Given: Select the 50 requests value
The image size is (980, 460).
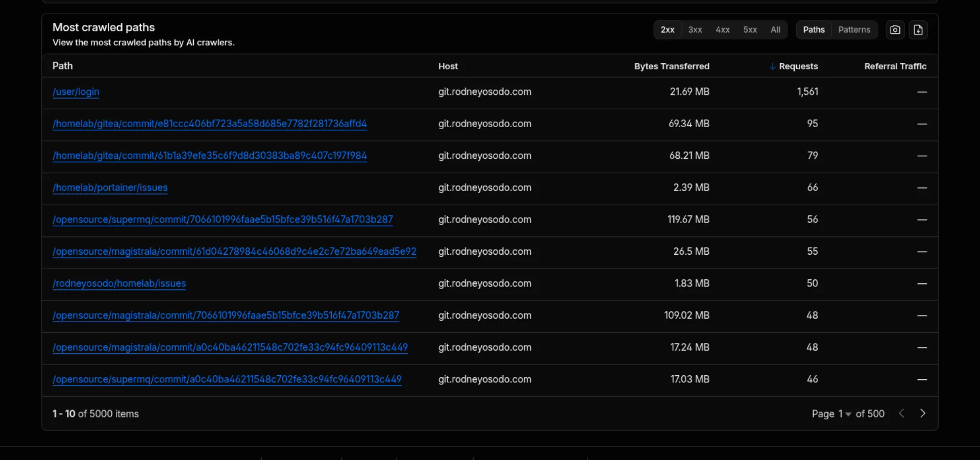Looking at the screenshot, I should [813, 283].
